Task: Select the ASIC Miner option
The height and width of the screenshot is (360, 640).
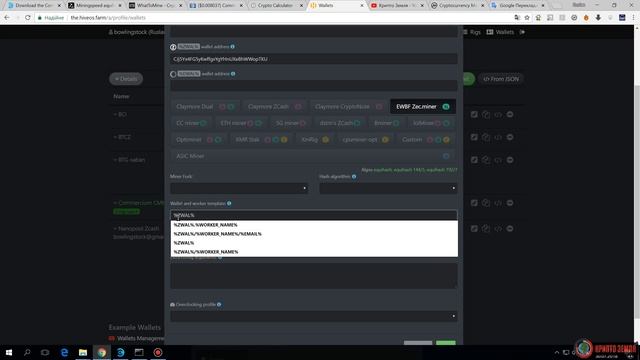Action: coord(313,156)
